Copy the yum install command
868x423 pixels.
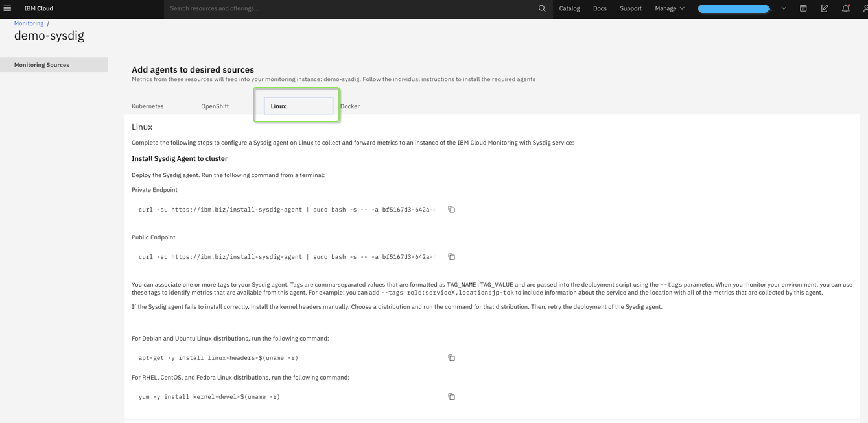coord(452,397)
